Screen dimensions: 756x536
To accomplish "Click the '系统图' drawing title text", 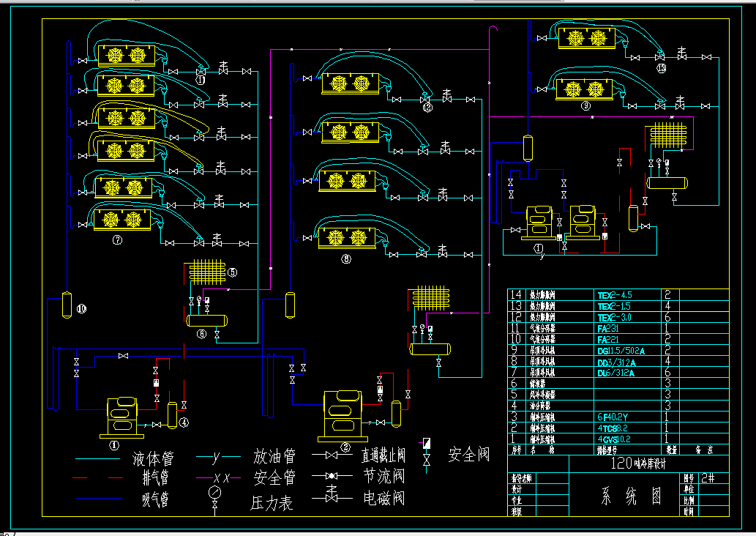I will point(631,496).
